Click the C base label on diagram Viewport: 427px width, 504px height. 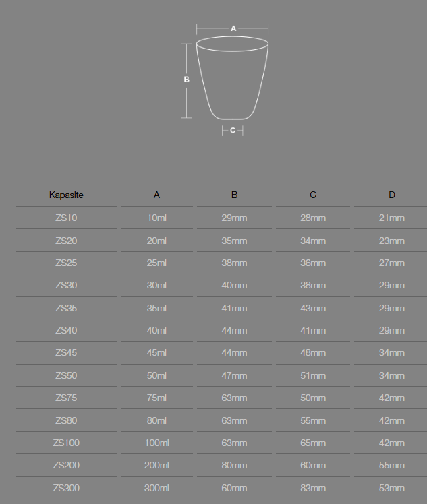233,131
